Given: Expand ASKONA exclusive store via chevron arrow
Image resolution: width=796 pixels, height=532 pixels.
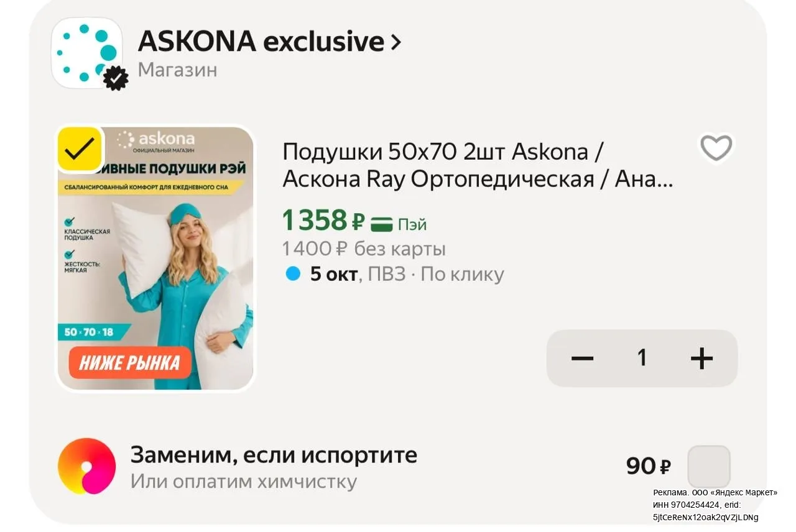Looking at the screenshot, I should point(396,42).
